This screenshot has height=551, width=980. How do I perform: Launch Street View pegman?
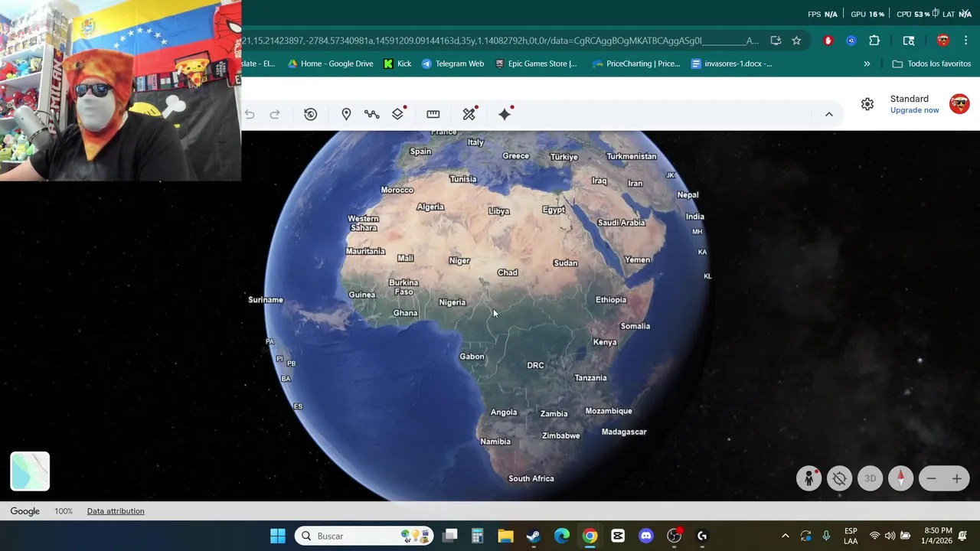808,478
